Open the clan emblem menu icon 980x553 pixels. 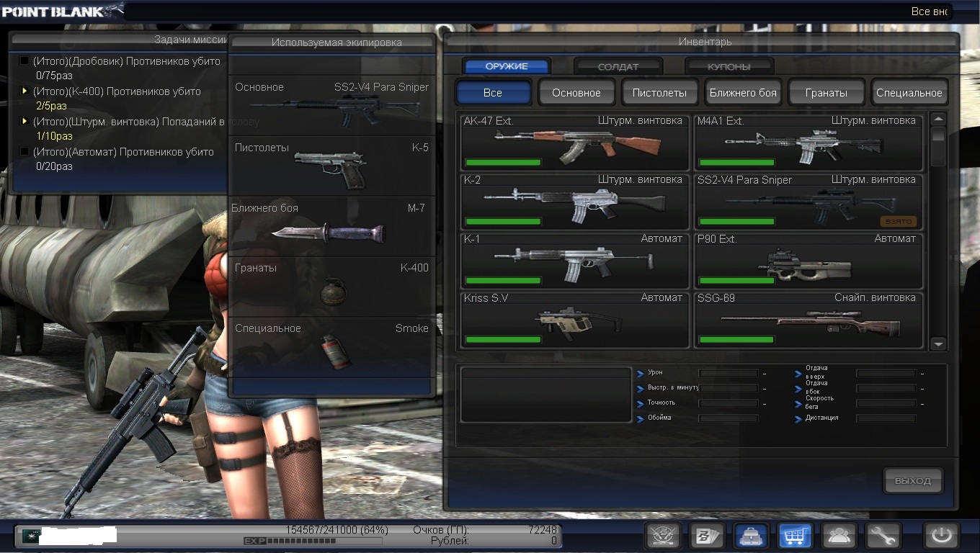[x=663, y=536]
